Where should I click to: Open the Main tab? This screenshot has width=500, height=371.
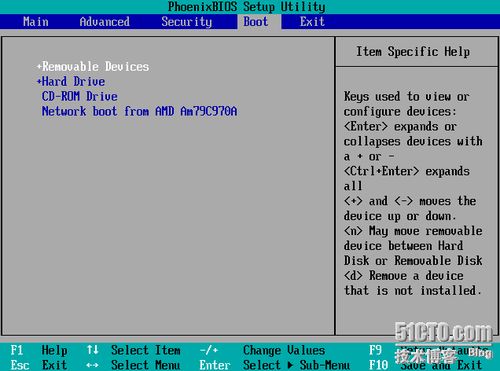tap(36, 22)
